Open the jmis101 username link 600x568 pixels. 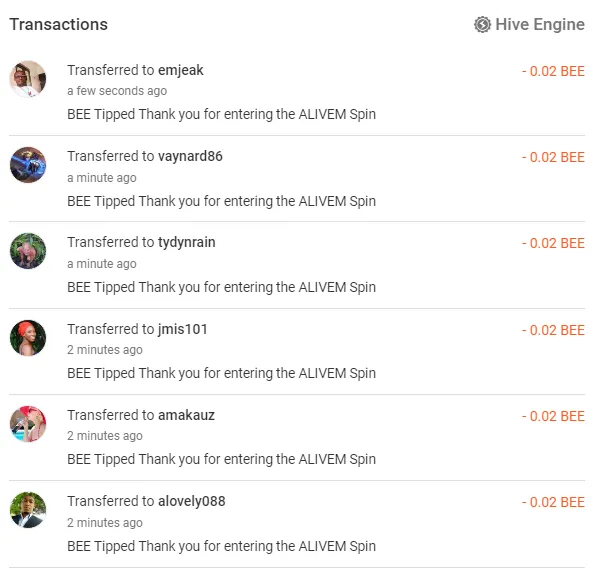[x=183, y=329]
